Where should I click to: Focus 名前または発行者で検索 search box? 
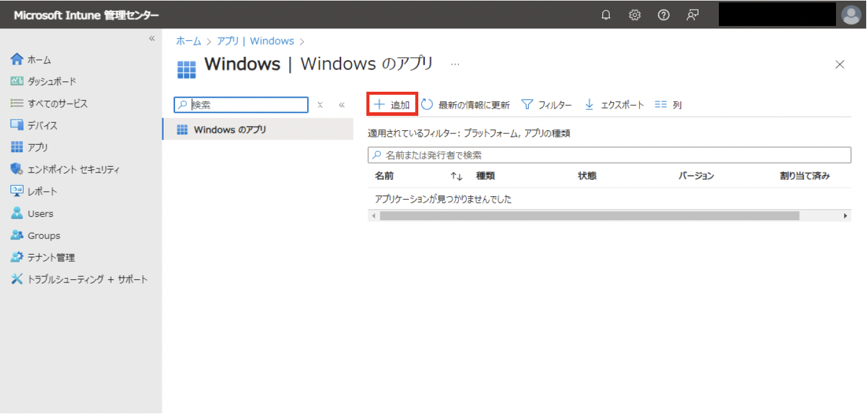[x=609, y=155]
